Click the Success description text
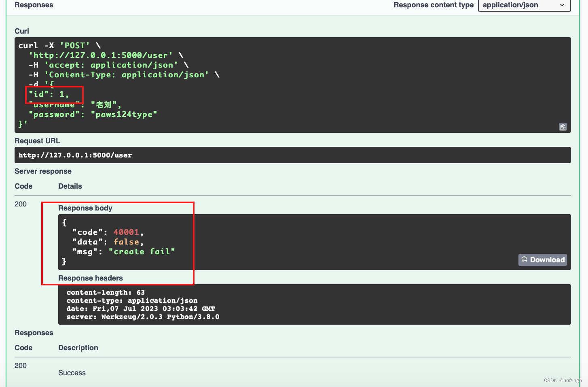The image size is (588, 387). [72, 373]
